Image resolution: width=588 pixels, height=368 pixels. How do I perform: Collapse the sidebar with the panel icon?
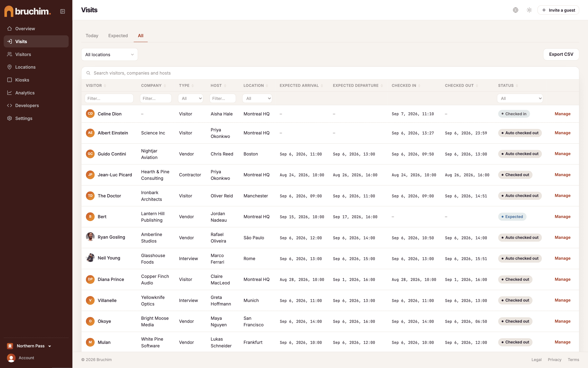[x=62, y=11]
